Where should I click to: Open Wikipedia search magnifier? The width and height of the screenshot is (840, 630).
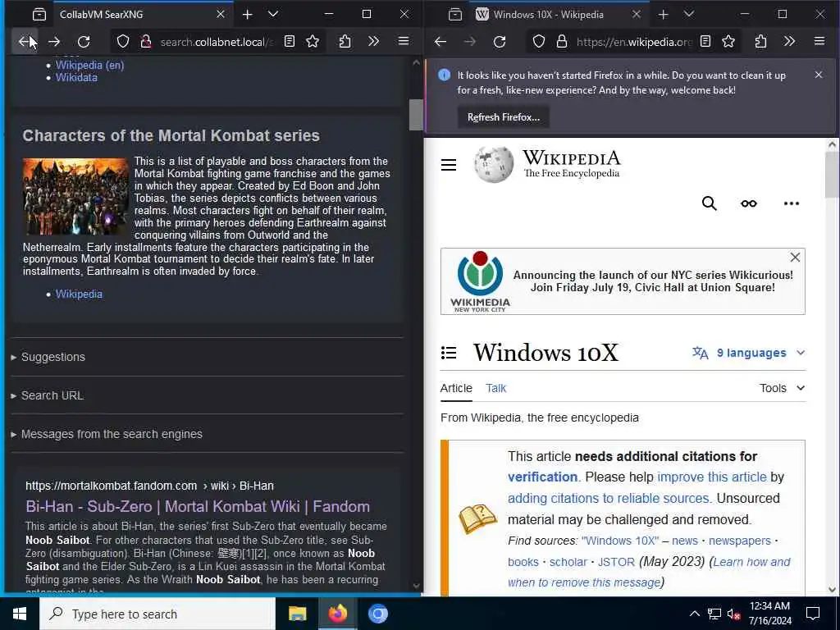pos(710,203)
